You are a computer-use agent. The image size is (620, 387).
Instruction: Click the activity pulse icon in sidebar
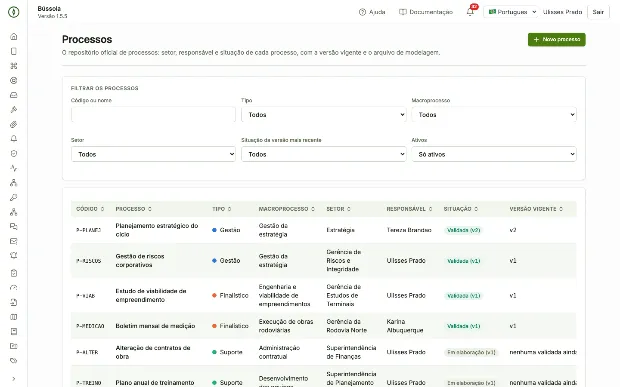point(14,168)
